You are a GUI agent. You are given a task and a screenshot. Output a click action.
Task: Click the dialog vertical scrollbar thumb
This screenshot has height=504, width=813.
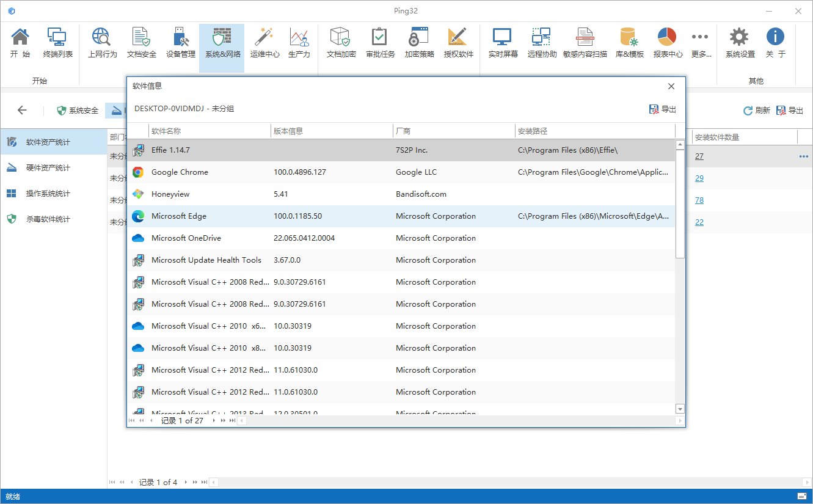click(680, 204)
